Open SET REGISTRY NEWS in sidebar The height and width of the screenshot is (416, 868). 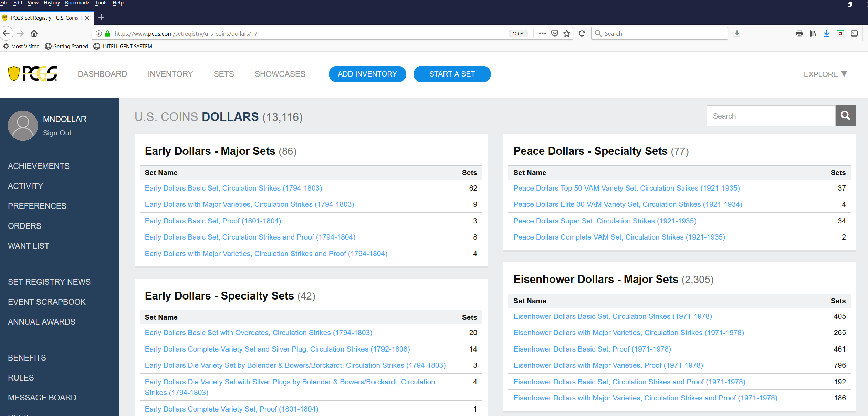[49, 282]
